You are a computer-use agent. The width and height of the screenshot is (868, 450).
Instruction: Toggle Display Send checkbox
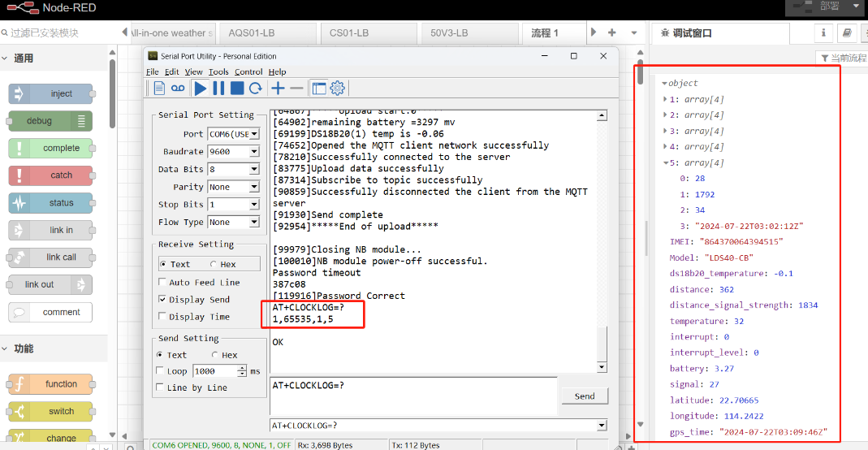(x=162, y=299)
